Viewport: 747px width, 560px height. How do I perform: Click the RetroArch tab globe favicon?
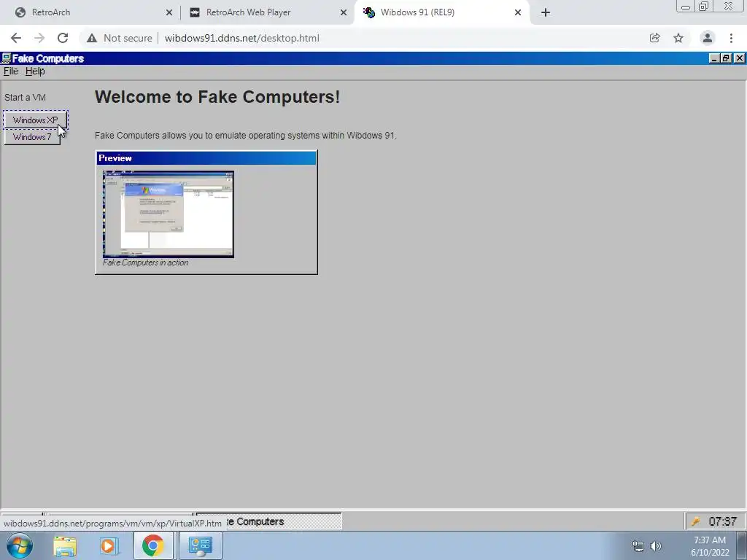point(20,12)
